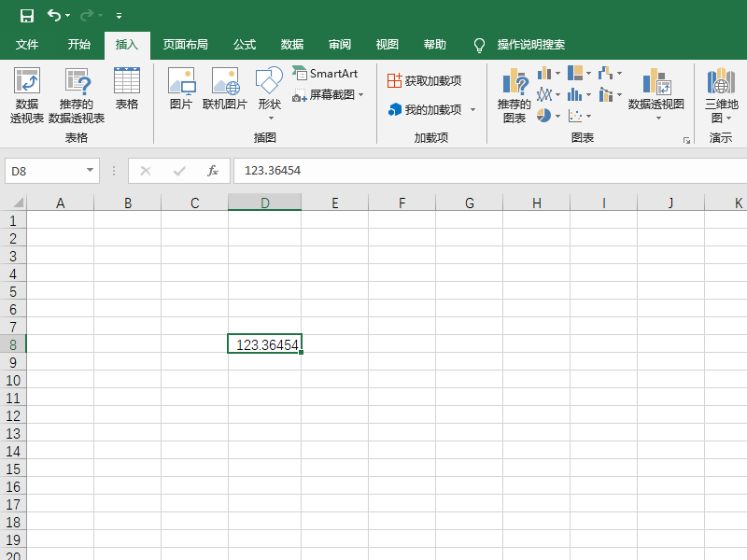Open Customize Quick Access Toolbar dropdown
Screen dimensions: 747x560
click(119, 16)
